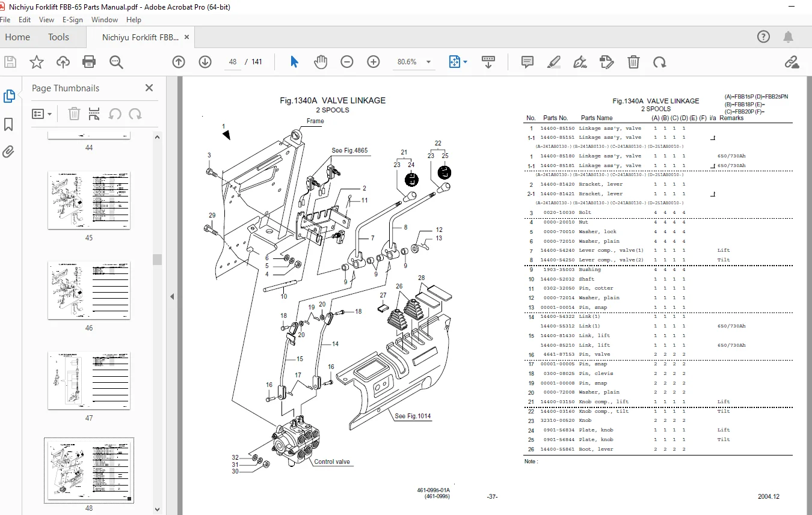Click the 'Remarks' column header

click(x=731, y=118)
